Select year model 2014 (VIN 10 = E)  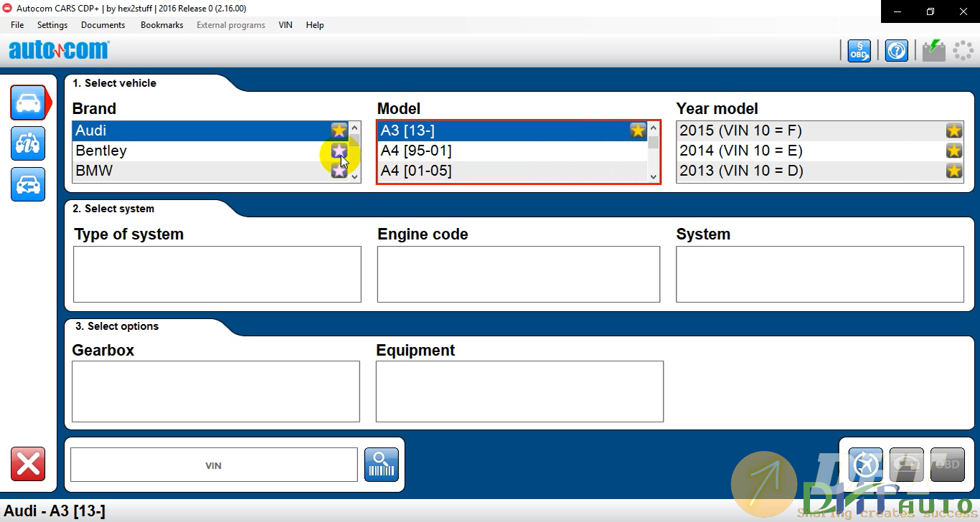820,151
